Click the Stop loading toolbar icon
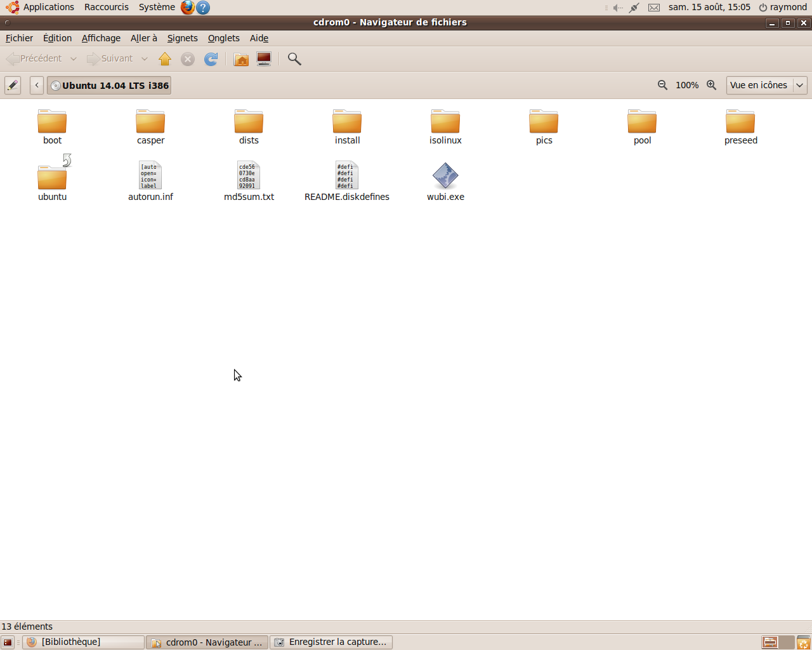 click(188, 59)
